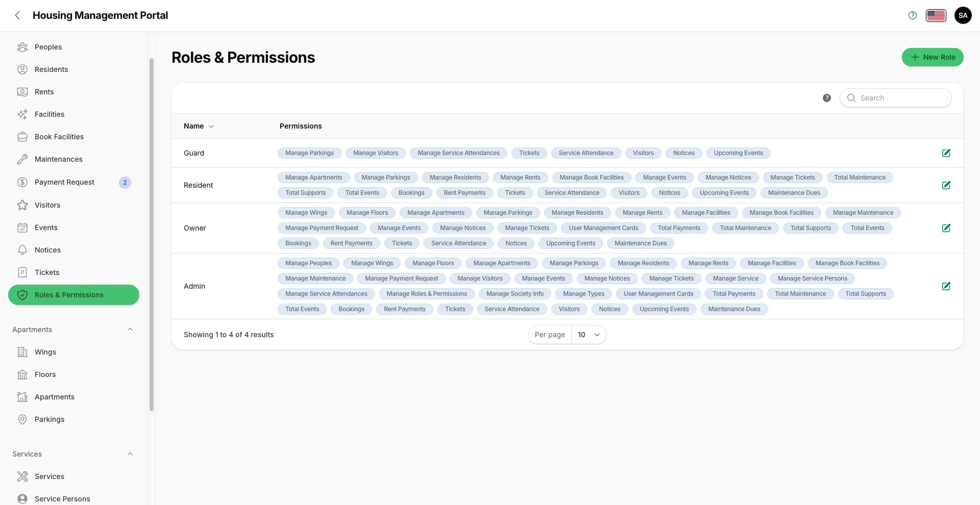Click the New Role button
The height and width of the screenshot is (505, 980).
[x=933, y=57]
